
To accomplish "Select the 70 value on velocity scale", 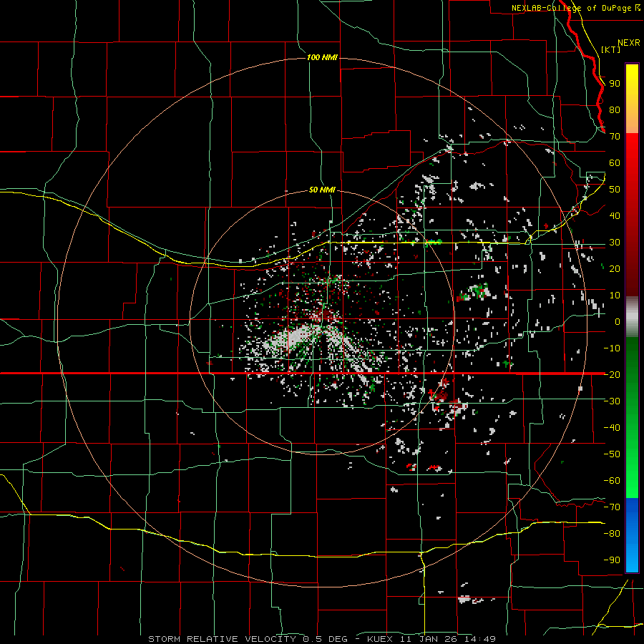I will pyautogui.click(x=615, y=137).
